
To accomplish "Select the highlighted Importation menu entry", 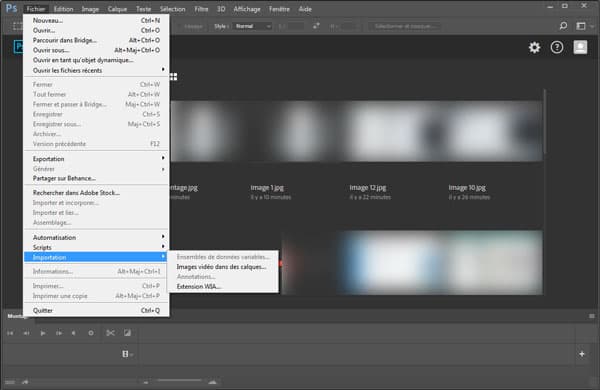I will pyautogui.click(x=96, y=257).
